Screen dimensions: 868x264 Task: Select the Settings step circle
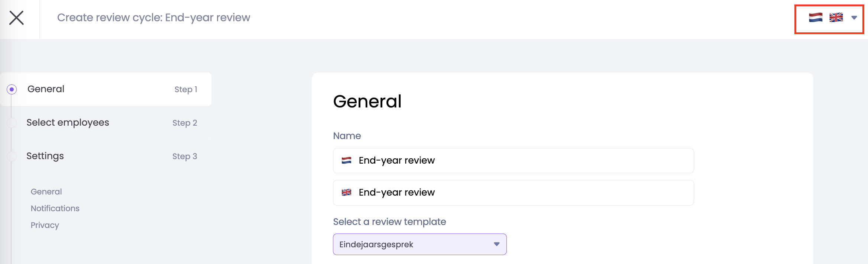(x=12, y=156)
